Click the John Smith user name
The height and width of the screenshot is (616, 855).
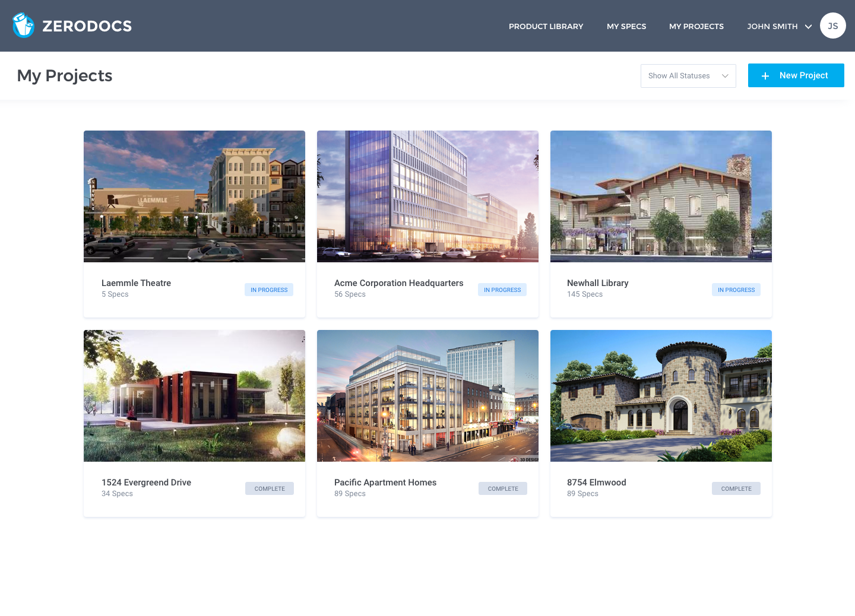(772, 26)
